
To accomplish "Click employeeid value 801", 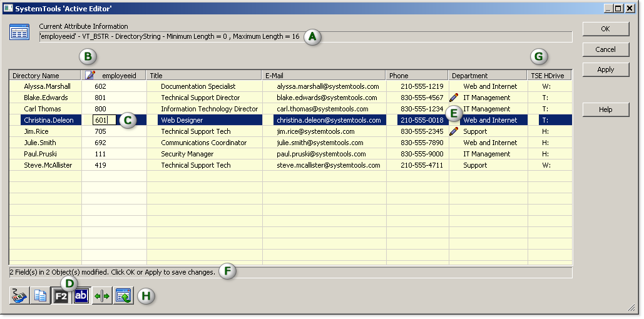I will 100,98.
